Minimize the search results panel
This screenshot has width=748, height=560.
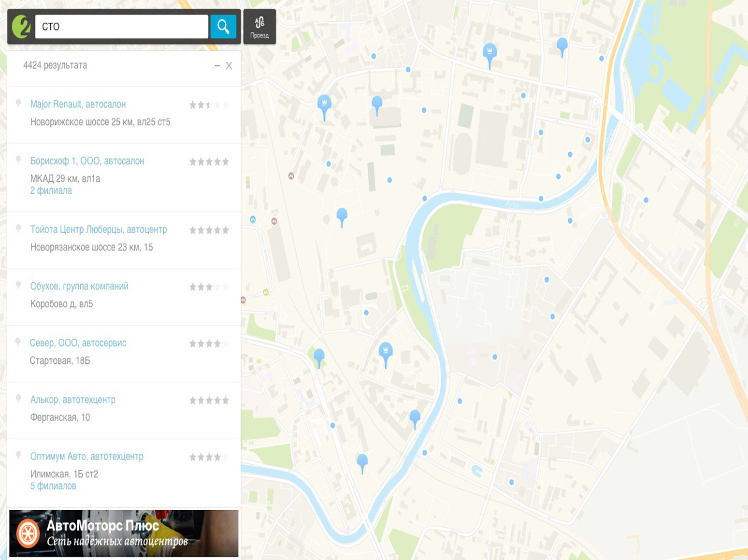[217, 66]
